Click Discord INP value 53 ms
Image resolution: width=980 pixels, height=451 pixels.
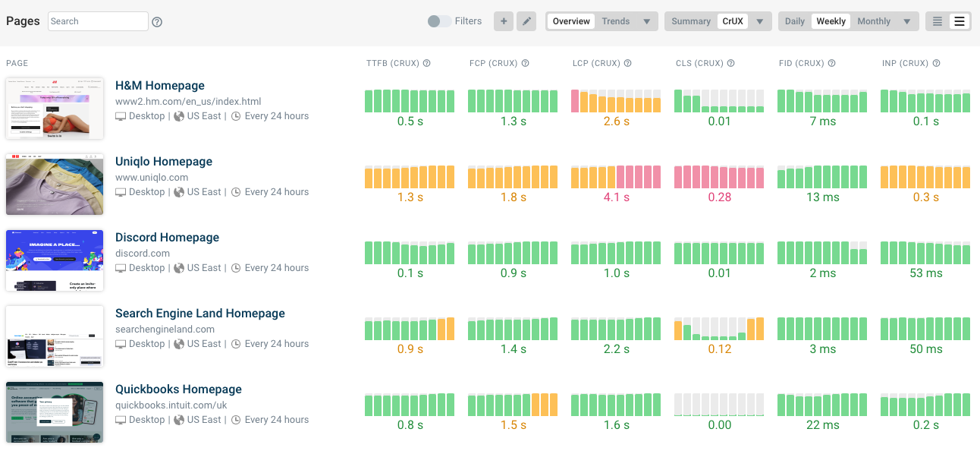click(925, 273)
